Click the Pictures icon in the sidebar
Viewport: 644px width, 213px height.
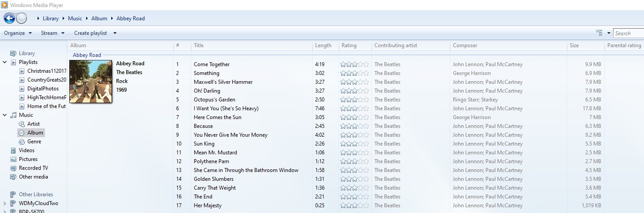coord(13,159)
